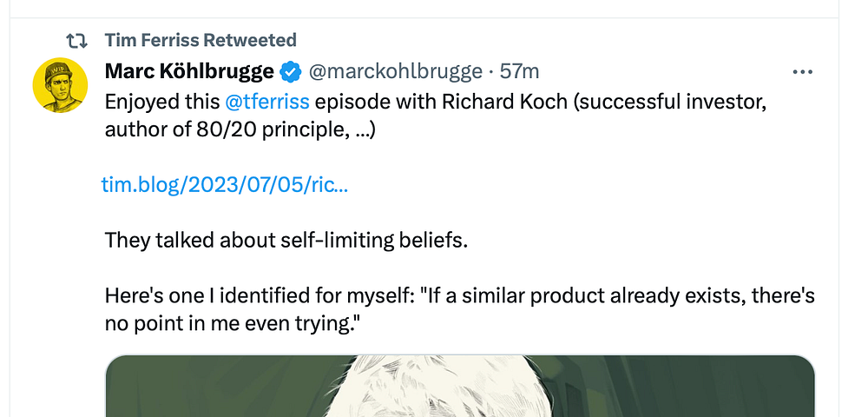Image resolution: width=868 pixels, height=417 pixels.
Task: Open the tim.blog/2023/07/05 link
Action: 225,184
